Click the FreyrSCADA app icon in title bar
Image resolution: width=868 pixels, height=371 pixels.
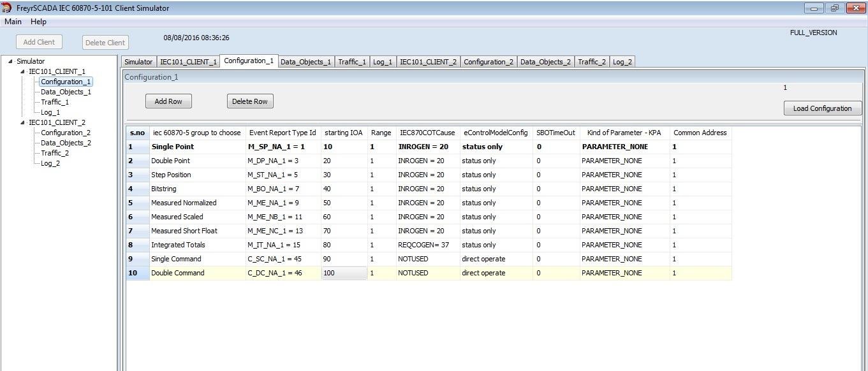click(x=7, y=8)
